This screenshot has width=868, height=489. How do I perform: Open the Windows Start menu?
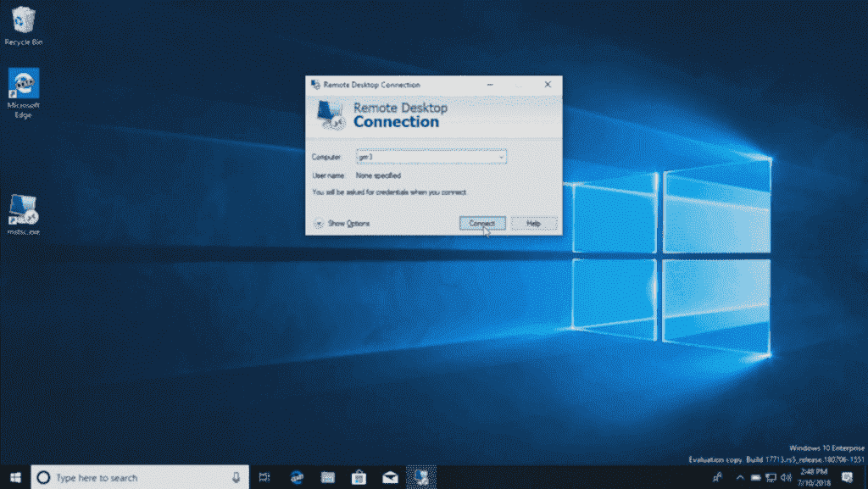[x=15, y=477]
